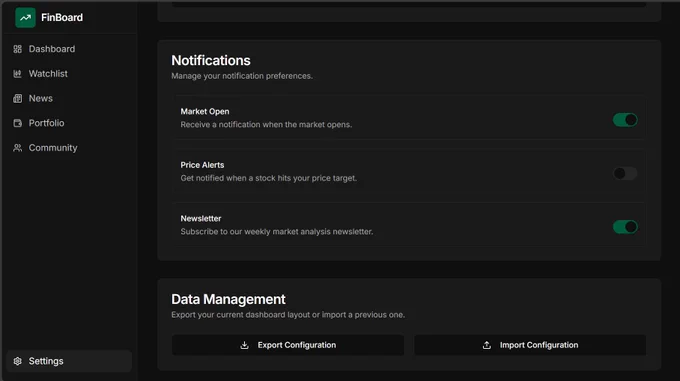Turn off the Newsletter subscription toggle

coord(625,227)
